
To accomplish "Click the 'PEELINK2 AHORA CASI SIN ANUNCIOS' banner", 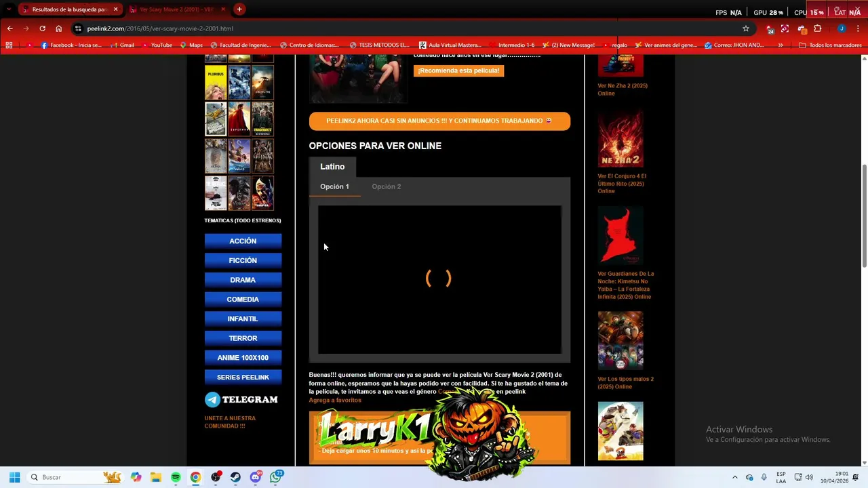I will coord(439,121).
